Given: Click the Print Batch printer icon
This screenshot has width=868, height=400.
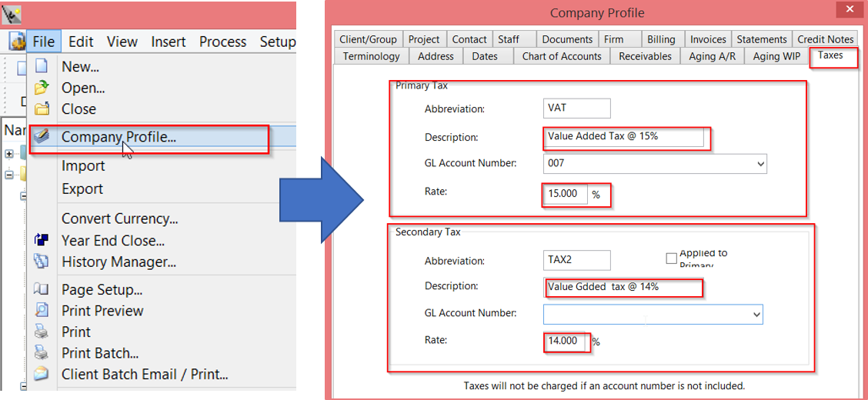Looking at the screenshot, I should (x=42, y=353).
